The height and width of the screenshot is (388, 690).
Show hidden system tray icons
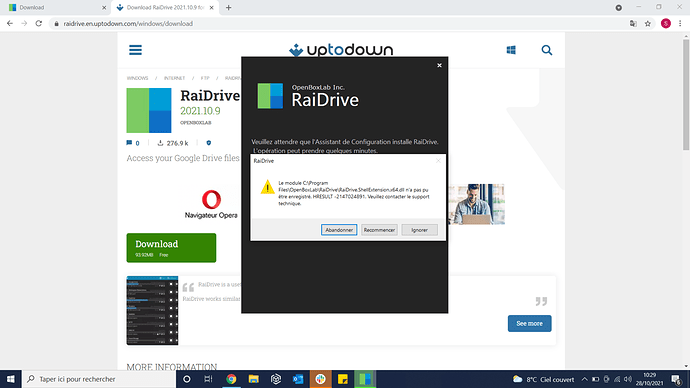click(x=584, y=379)
